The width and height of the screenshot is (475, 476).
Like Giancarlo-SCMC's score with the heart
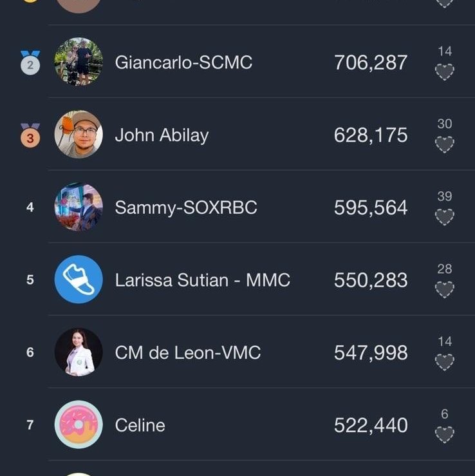click(x=444, y=71)
